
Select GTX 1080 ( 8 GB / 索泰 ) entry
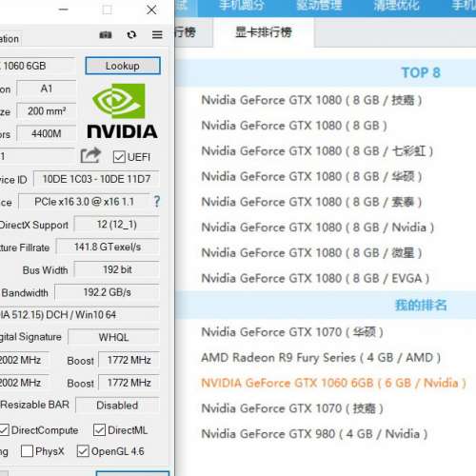(311, 202)
